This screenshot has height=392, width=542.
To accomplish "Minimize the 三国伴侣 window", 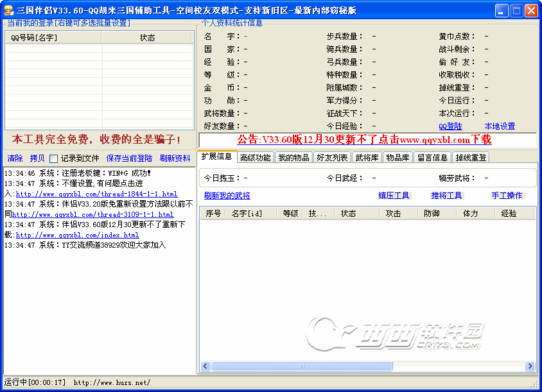I will click(501, 10).
